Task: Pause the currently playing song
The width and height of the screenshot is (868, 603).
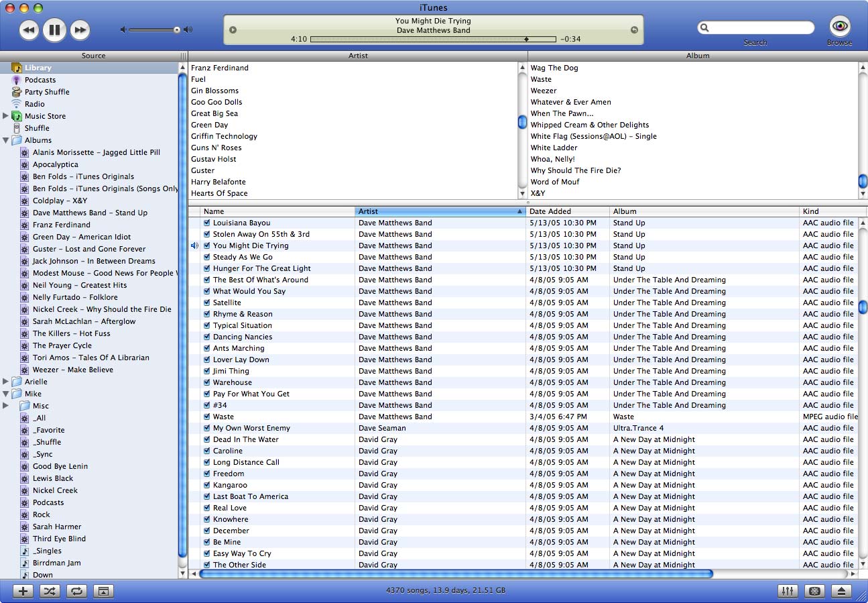Action: click(54, 30)
